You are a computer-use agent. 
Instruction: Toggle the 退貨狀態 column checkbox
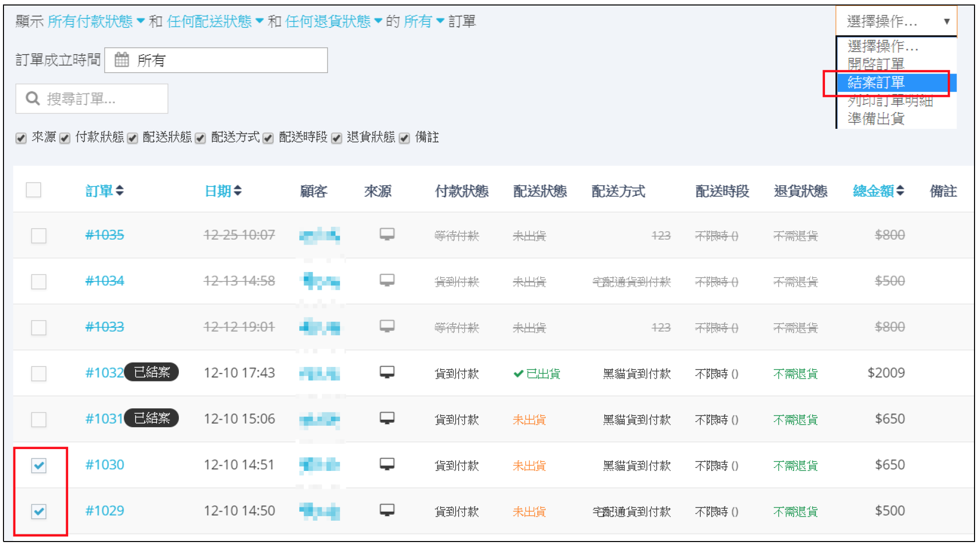tap(336, 138)
